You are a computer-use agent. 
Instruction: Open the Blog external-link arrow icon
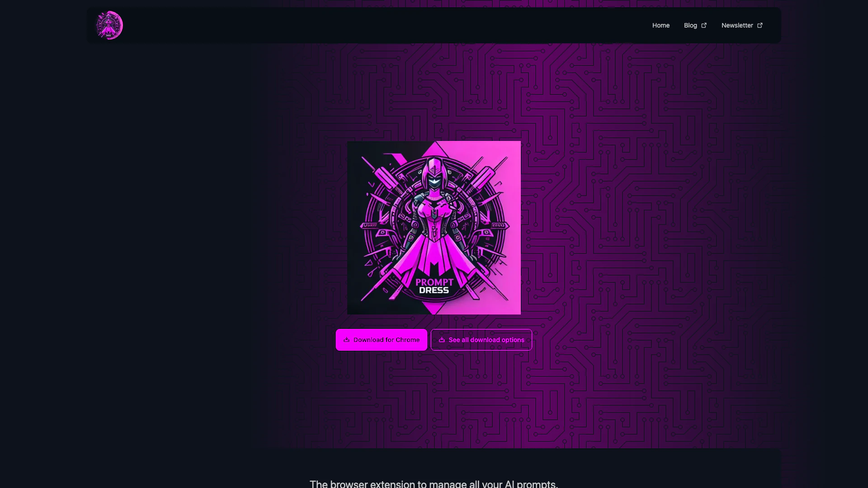coord(704,25)
